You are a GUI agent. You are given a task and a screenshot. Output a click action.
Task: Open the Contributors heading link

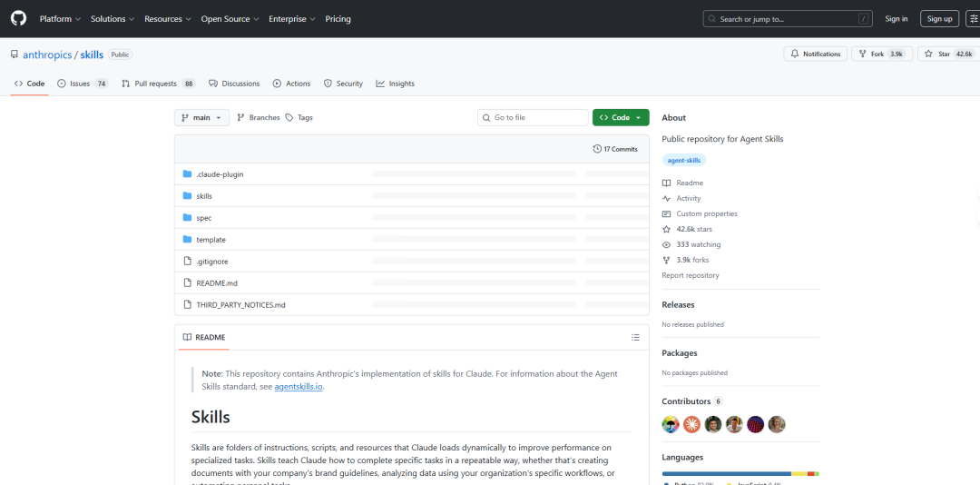coord(691,401)
